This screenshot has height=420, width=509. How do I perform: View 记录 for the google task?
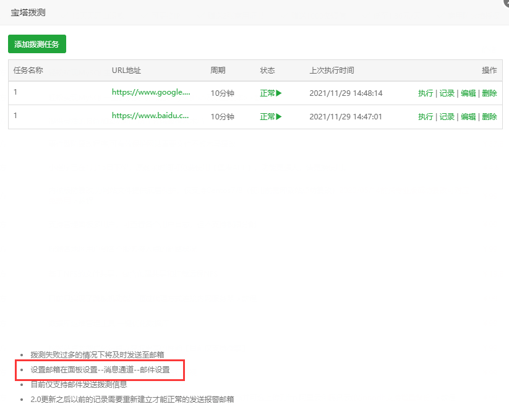[447, 93]
